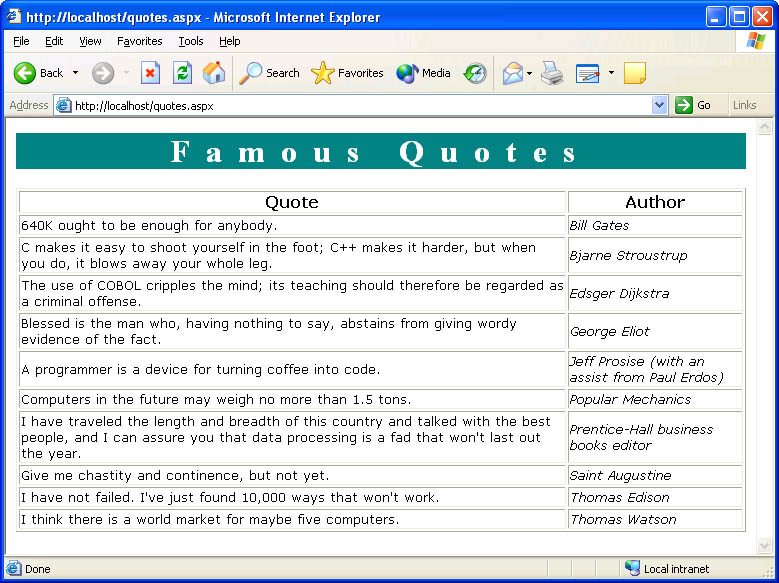Viewport: 779px width, 583px height.
Task: Click the COBOL cripples the mind quote
Action: [x=292, y=293]
